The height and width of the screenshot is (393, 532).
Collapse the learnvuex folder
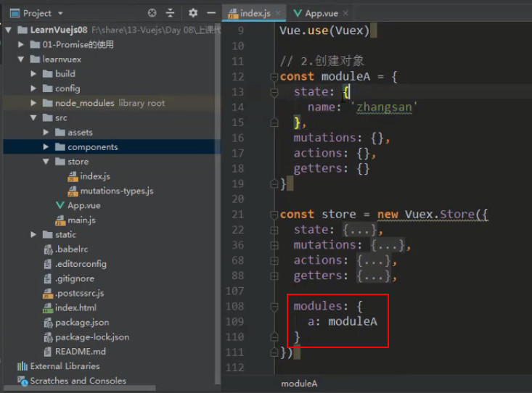pos(21,59)
